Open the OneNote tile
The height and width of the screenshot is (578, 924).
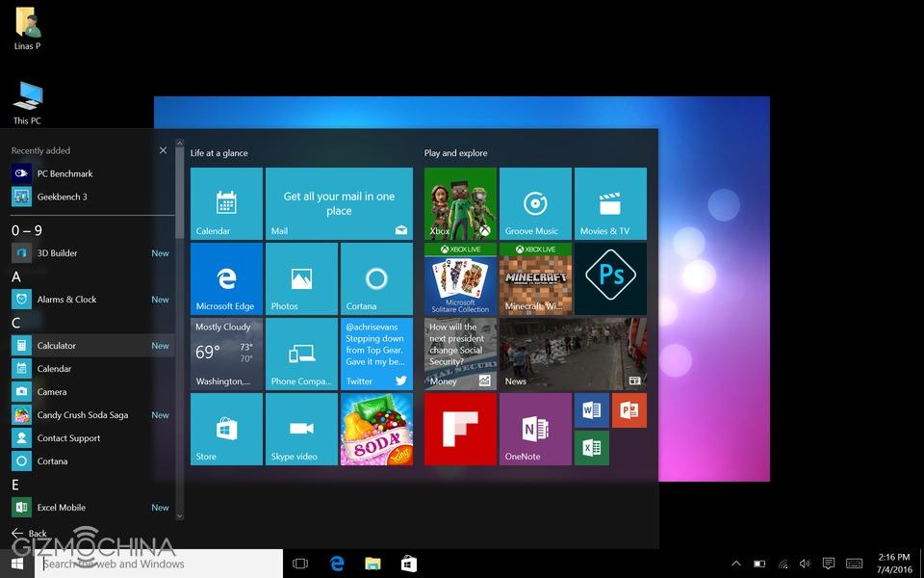coord(535,429)
